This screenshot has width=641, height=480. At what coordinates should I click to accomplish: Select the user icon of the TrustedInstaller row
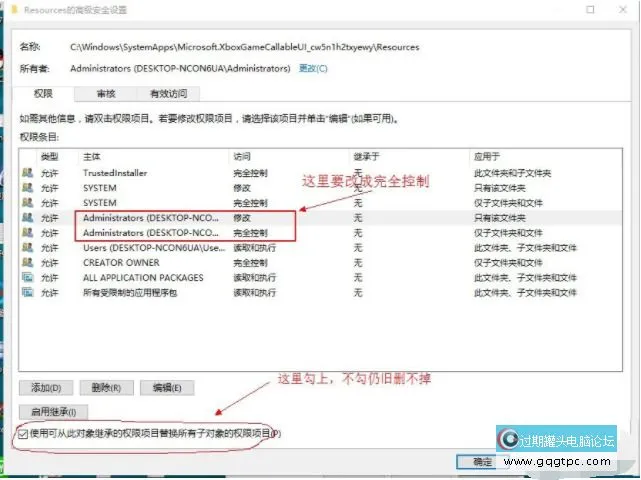27,173
